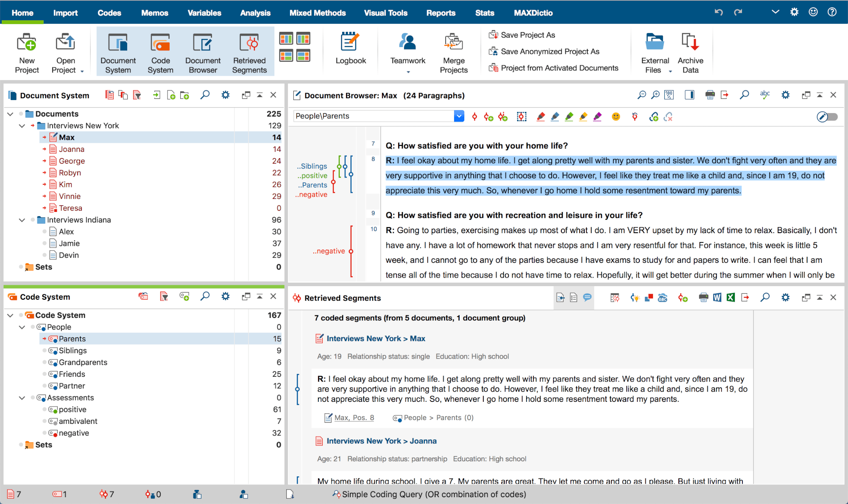
Task: Export retrieved segments to Word
Action: [x=717, y=298]
